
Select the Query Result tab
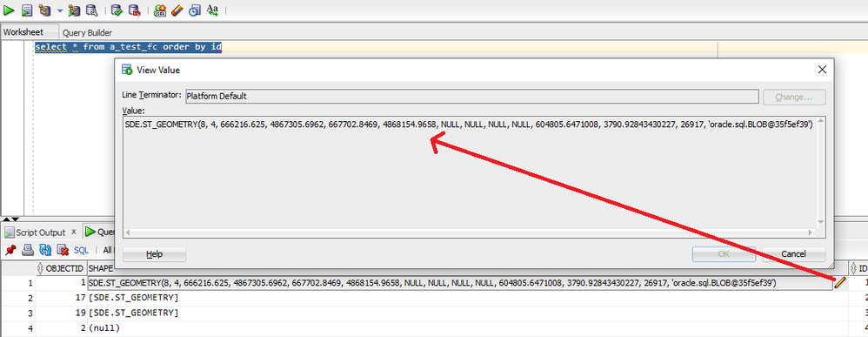click(x=100, y=233)
